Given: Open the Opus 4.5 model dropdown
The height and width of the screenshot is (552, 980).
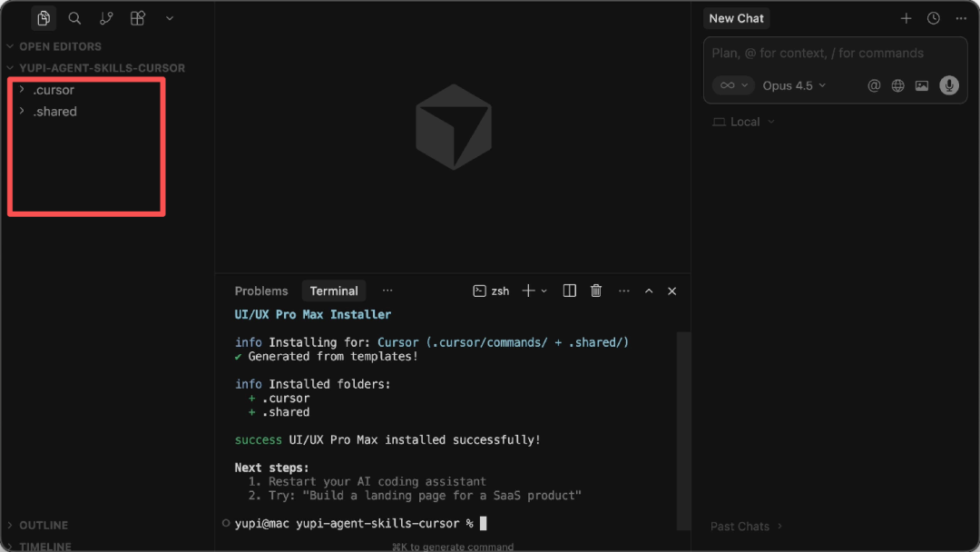Looking at the screenshot, I should (x=794, y=85).
